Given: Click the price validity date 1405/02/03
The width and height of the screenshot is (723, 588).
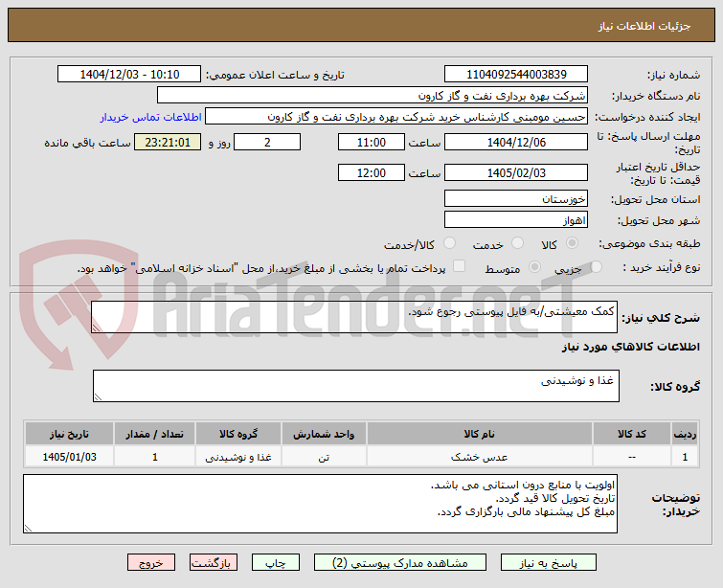Looking at the screenshot, I should [516, 172].
